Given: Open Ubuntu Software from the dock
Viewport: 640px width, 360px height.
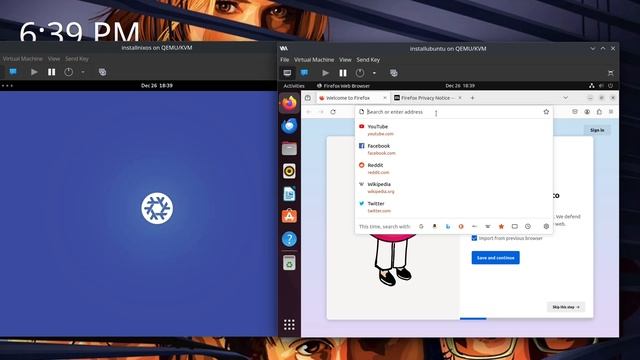Looking at the screenshot, I should [x=289, y=216].
